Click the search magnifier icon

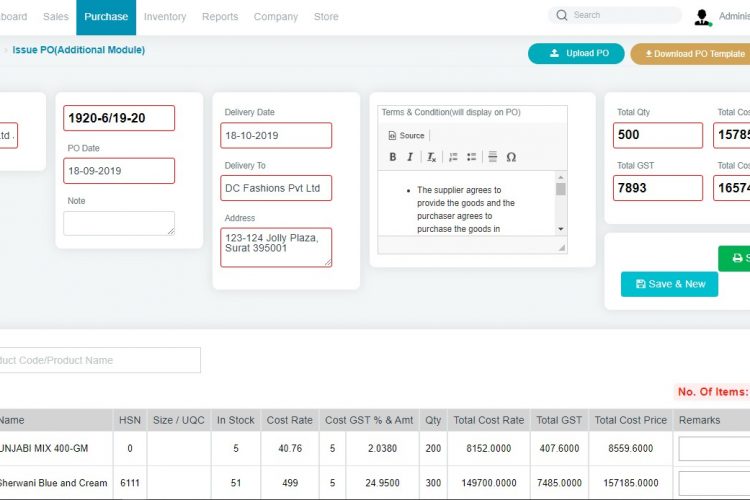(x=562, y=15)
